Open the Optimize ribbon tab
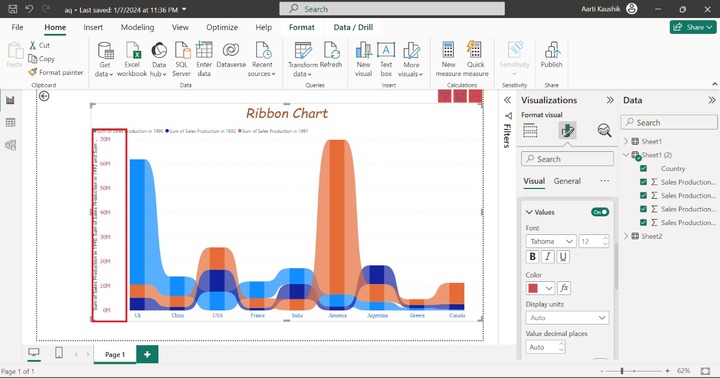 pyautogui.click(x=222, y=27)
